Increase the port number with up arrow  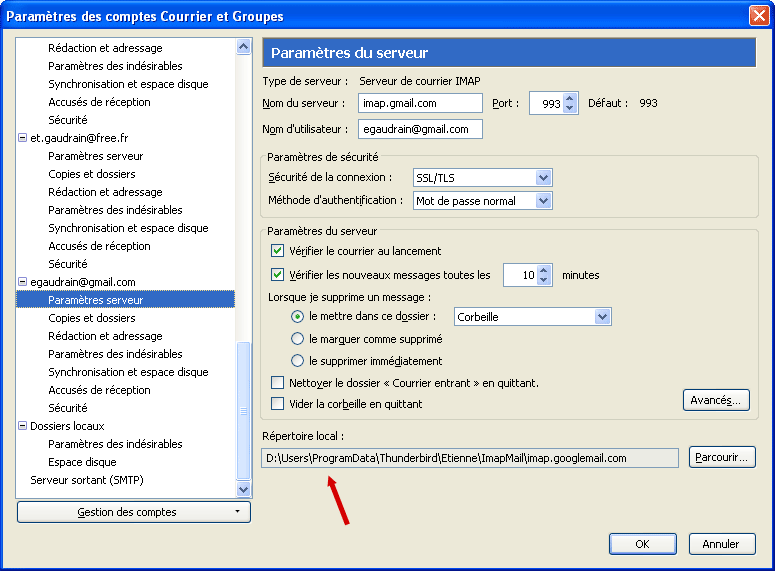[570, 98]
